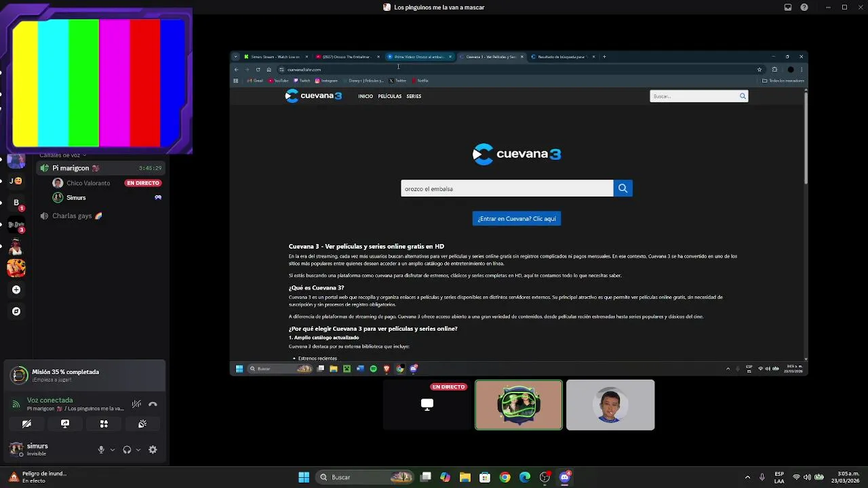Open Netflix bookmark in bookmarks bar
868x488 pixels.
[420, 81]
